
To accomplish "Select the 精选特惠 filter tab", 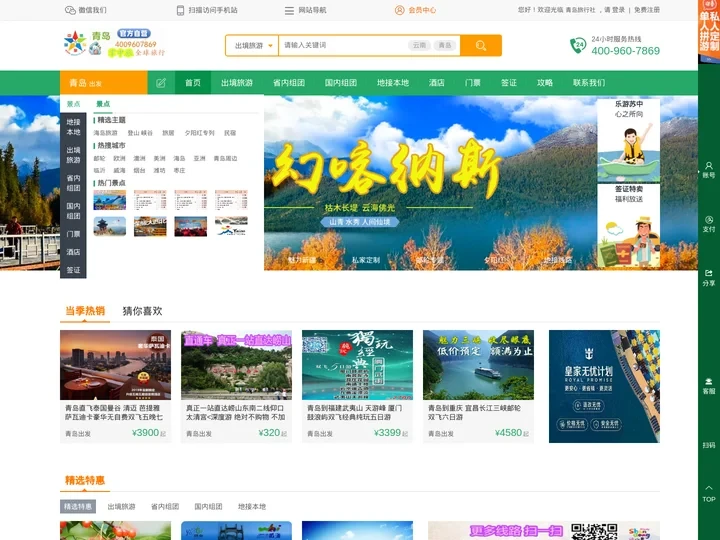I will [78, 506].
